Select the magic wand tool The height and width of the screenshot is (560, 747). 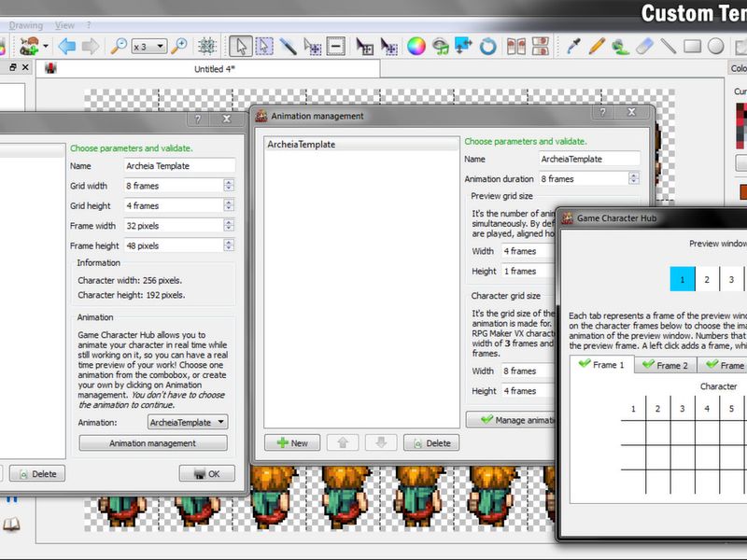289,46
